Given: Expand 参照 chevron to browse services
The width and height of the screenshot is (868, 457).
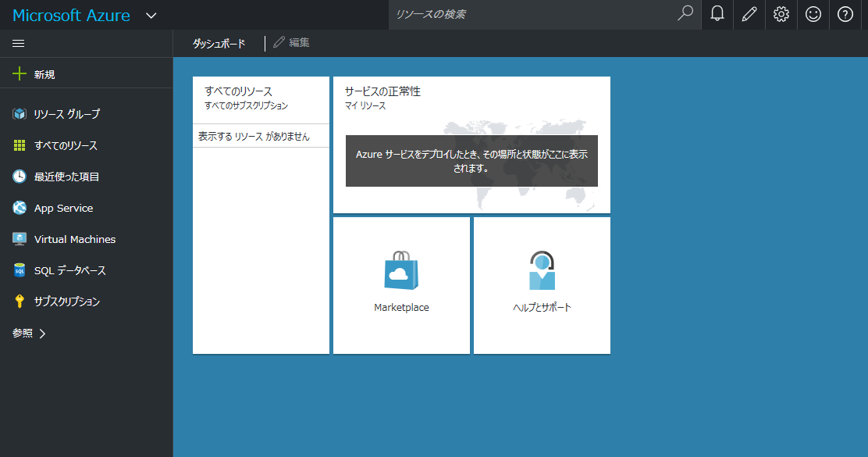Looking at the screenshot, I should [x=43, y=334].
